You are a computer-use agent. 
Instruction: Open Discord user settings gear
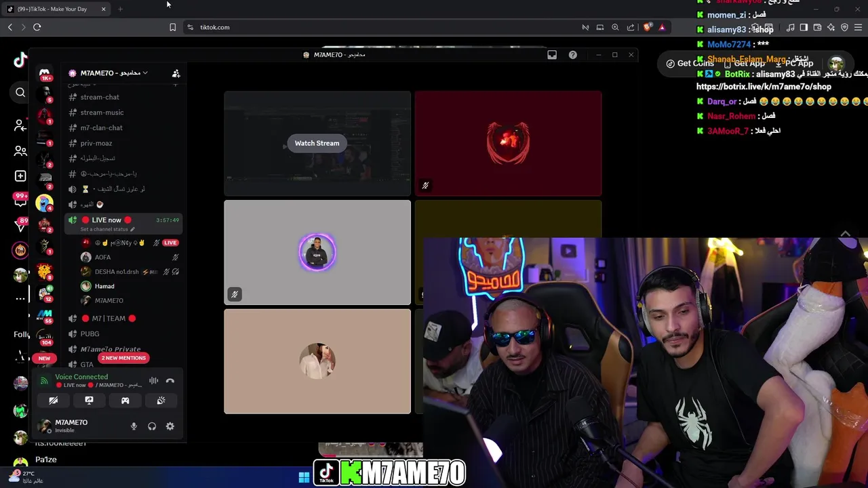tap(170, 426)
